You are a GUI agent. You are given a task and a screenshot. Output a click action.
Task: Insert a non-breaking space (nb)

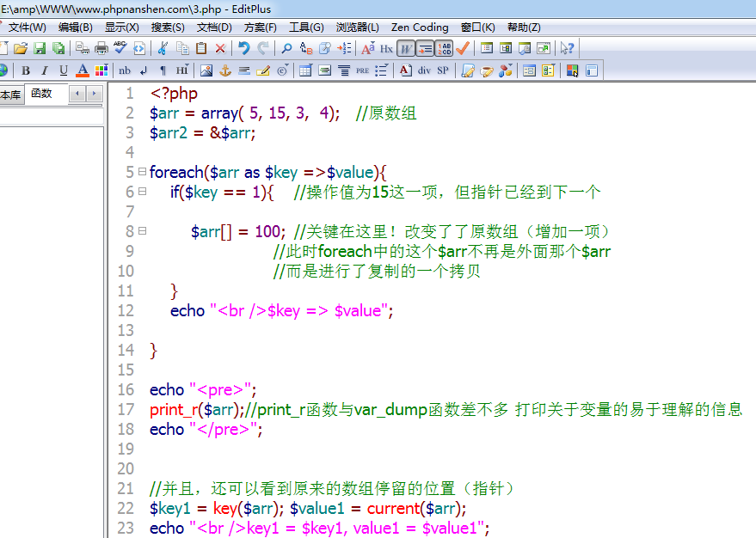[125, 70]
